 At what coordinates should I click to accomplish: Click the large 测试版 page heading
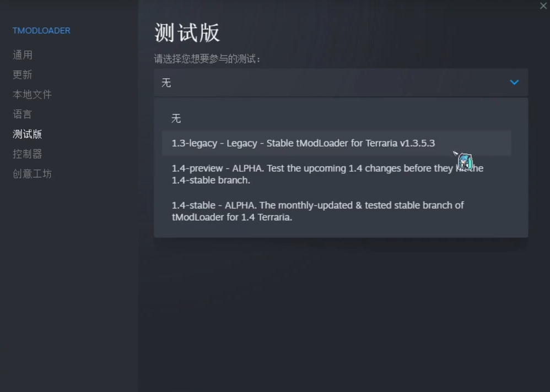[187, 33]
